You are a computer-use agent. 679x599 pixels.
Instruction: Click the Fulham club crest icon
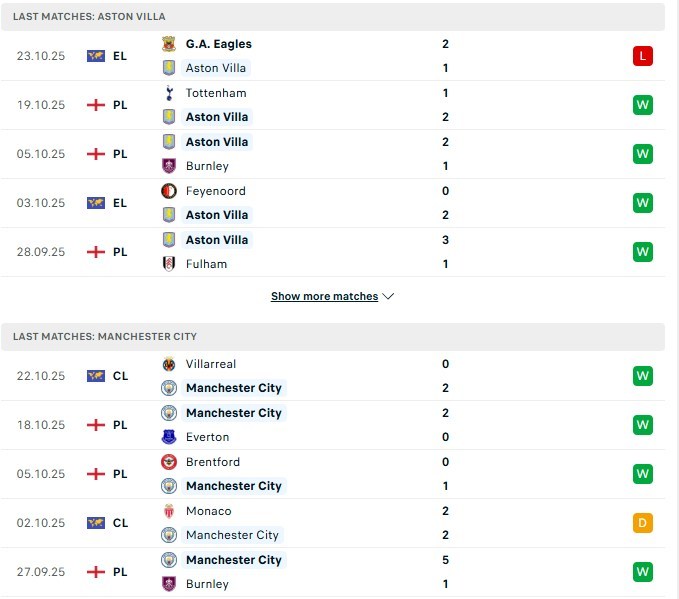(168, 264)
